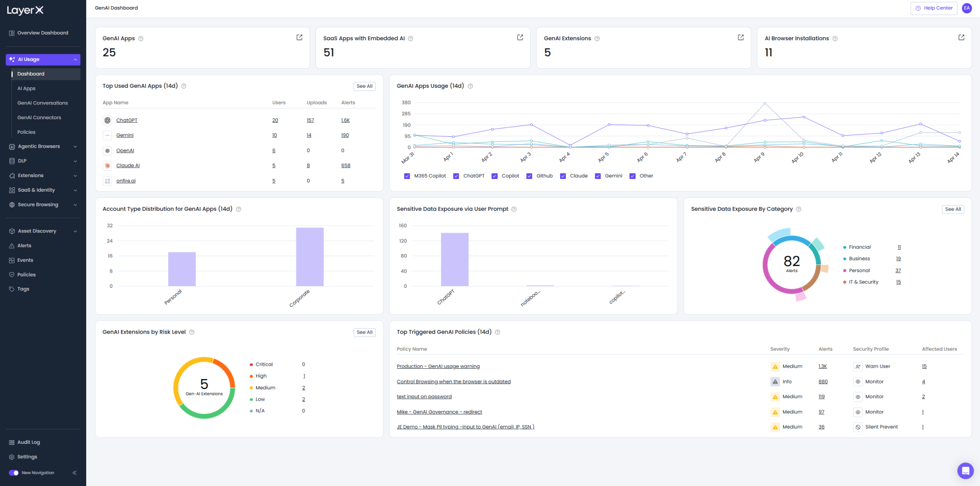Screen dimensions: 980x486
Task: Click See All in Top Used GenAI Apps
Action: click(x=365, y=86)
